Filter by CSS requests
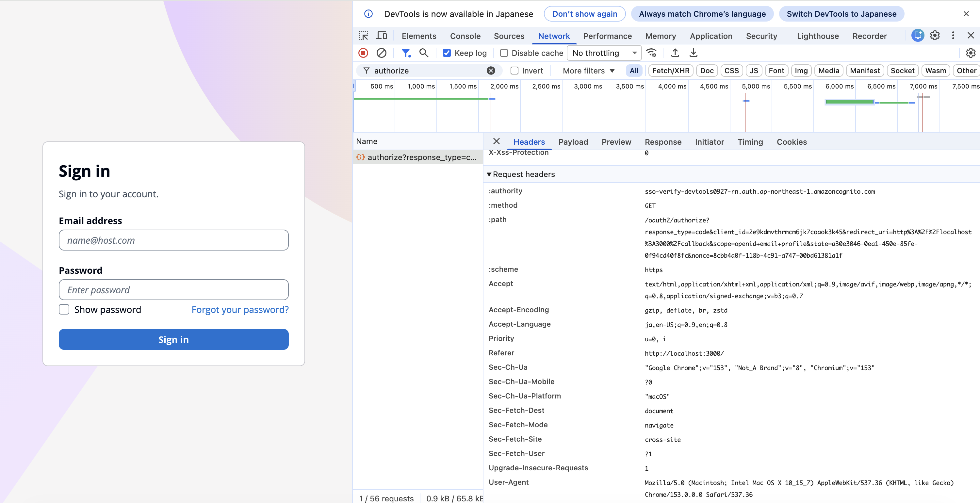The width and height of the screenshot is (980, 503). point(731,71)
